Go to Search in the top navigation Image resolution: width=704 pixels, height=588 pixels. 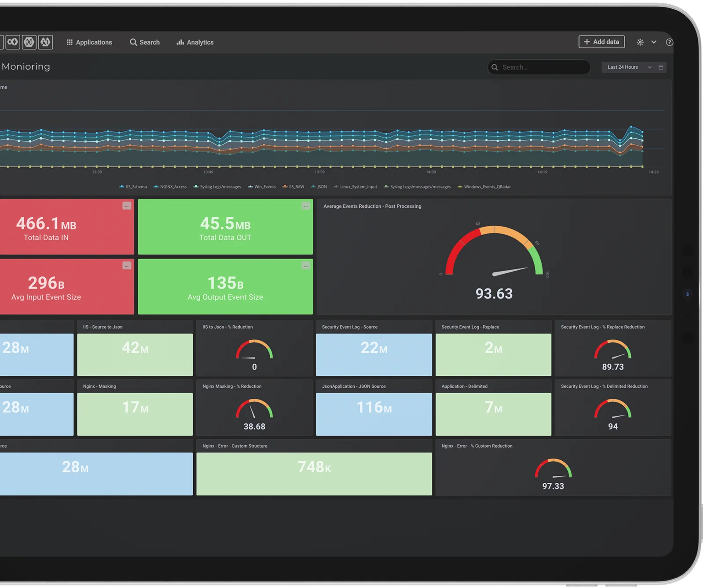coord(145,42)
